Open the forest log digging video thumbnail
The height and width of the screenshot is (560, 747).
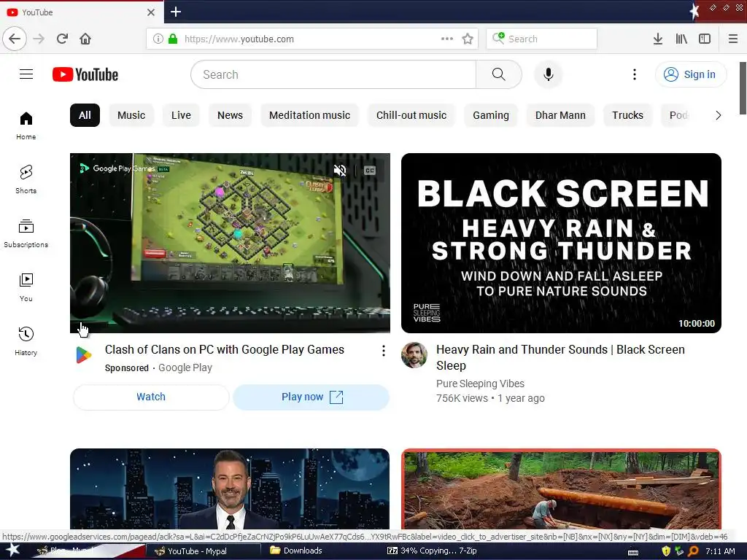click(x=561, y=489)
